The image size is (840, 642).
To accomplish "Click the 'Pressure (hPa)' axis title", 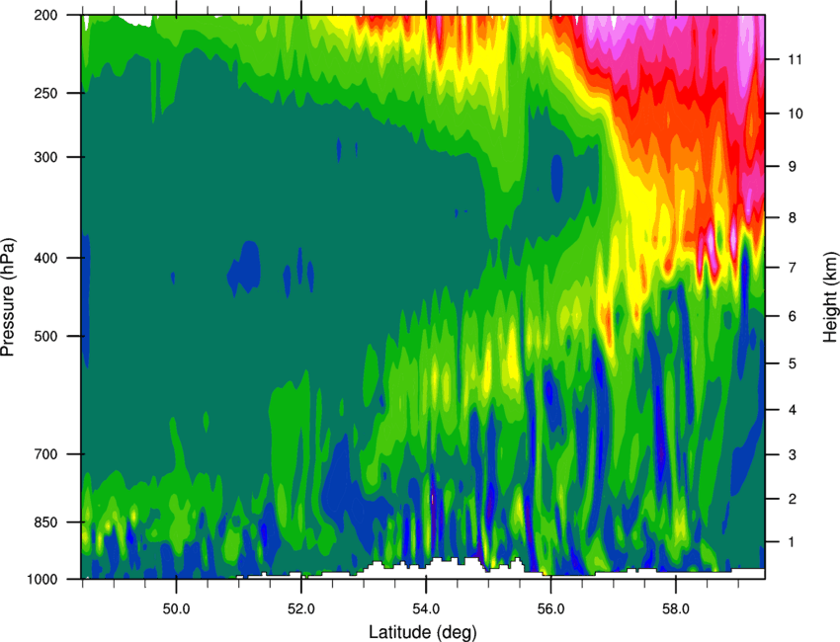I will [8, 296].
